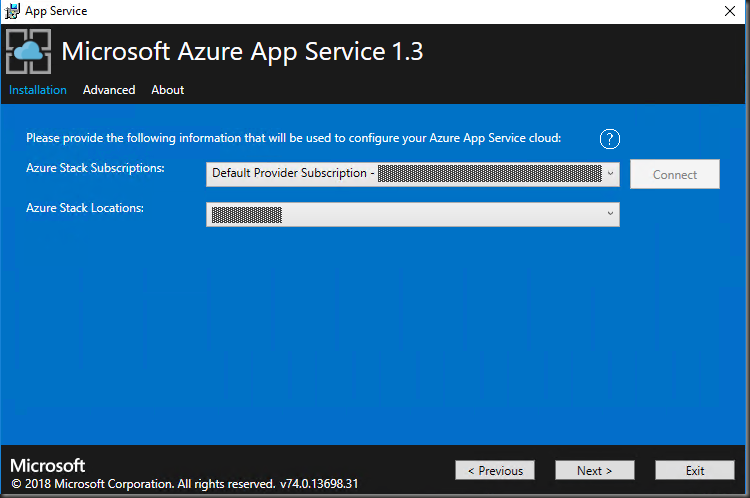This screenshot has height=498, width=750.
Task: Expand the Azure Stack Locations arrow
Action: click(x=610, y=214)
